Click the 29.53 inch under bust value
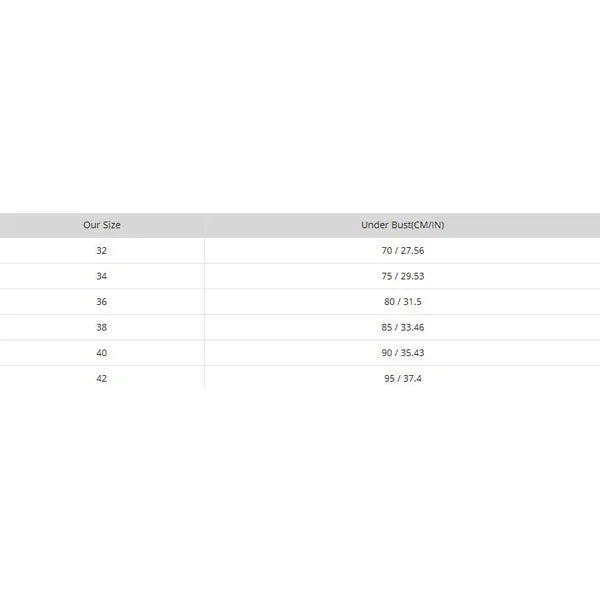This screenshot has width=600, height=600. tap(412, 276)
